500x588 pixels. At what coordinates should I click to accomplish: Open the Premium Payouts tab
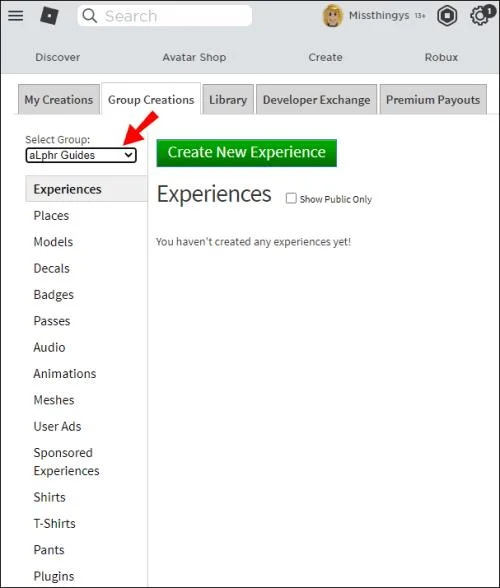pyautogui.click(x=433, y=100)
